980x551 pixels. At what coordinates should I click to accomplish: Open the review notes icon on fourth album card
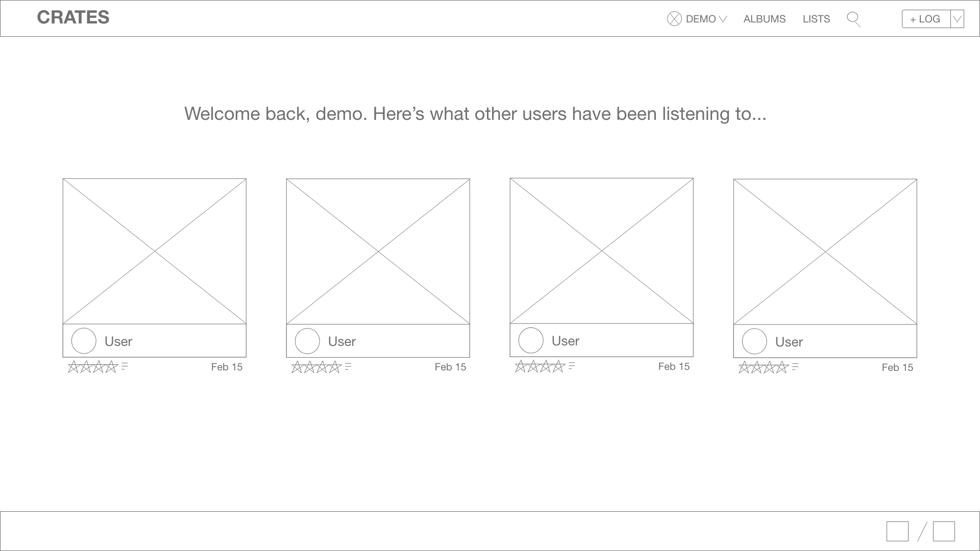tap(795, 367)
